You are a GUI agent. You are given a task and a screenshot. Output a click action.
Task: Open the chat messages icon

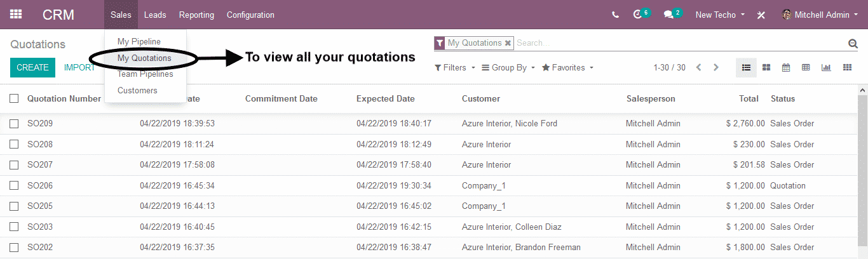pyautogui.click(x=668, y=15)
